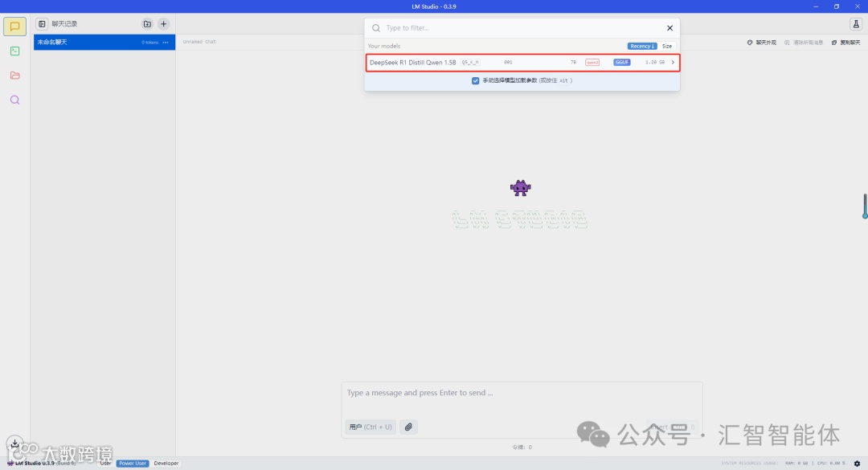Open options menu for the unnamed chat
This screenshot has width=868, height=470.
pos(166,43)
